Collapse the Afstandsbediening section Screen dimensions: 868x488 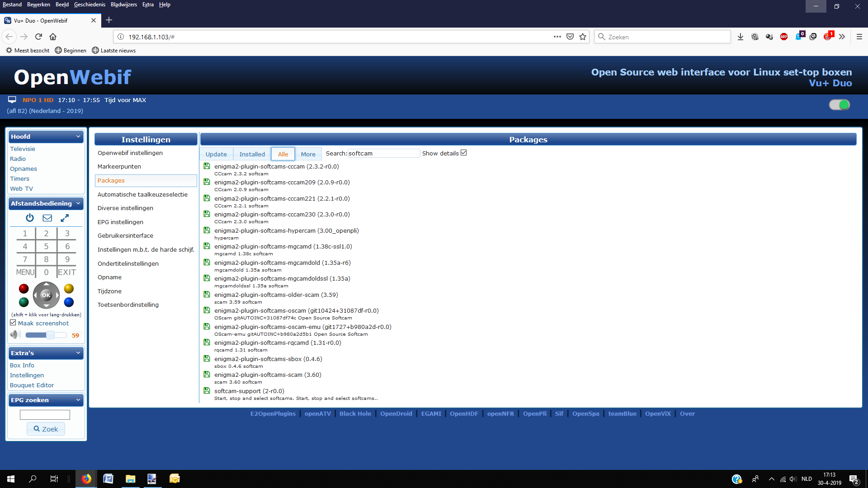pos(78,203)
